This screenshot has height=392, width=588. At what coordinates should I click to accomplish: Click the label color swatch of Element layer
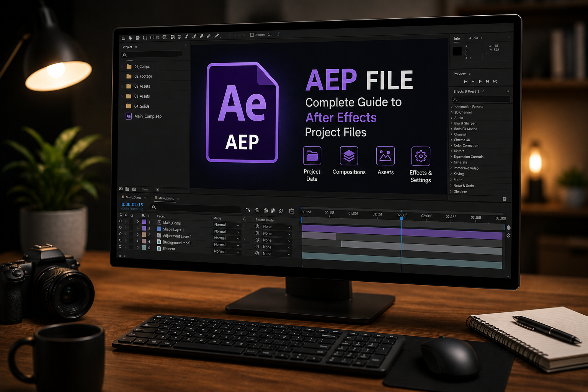[144, 247]
